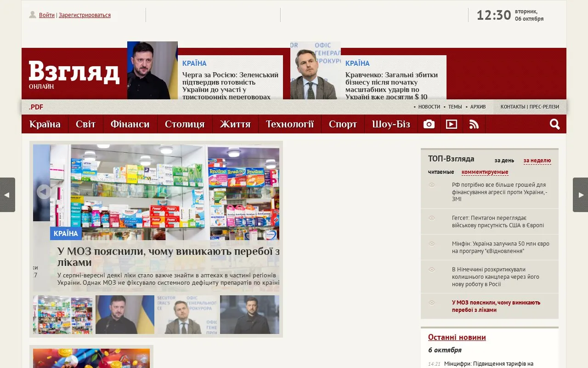Click the Зарегистрироваться link
Image resolution: width=588 pixels, height=368 pixels.
coord(85,15)
